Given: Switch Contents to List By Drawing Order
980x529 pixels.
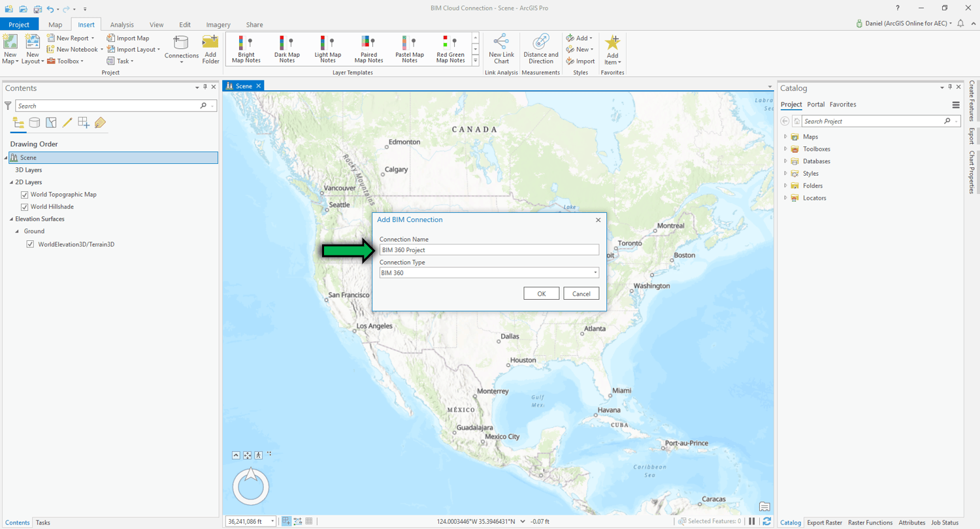Looking at the screenshot, I should coord(18,122).
